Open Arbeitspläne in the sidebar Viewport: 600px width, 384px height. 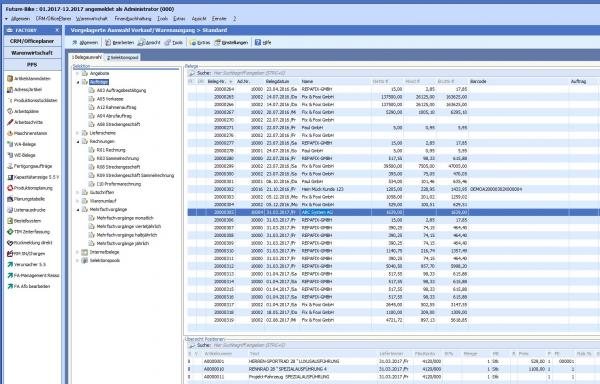[23, 111]
